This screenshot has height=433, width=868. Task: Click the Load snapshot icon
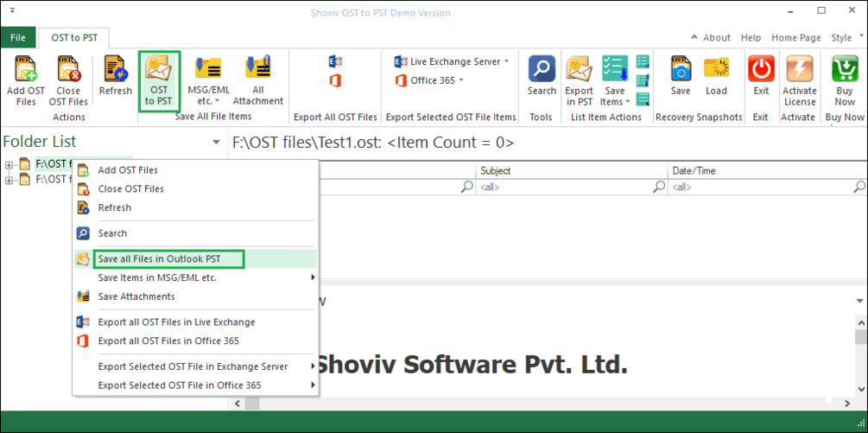tap(716, 68)
